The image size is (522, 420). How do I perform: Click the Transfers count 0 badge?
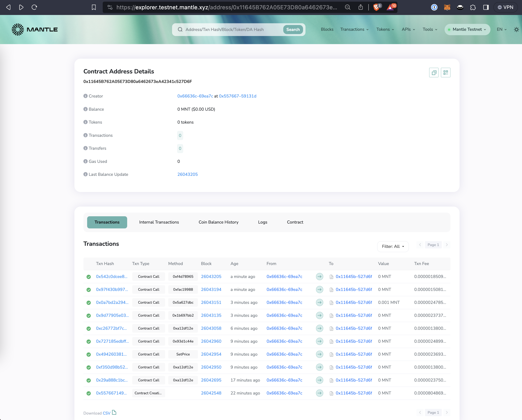[x=180, y=148]
